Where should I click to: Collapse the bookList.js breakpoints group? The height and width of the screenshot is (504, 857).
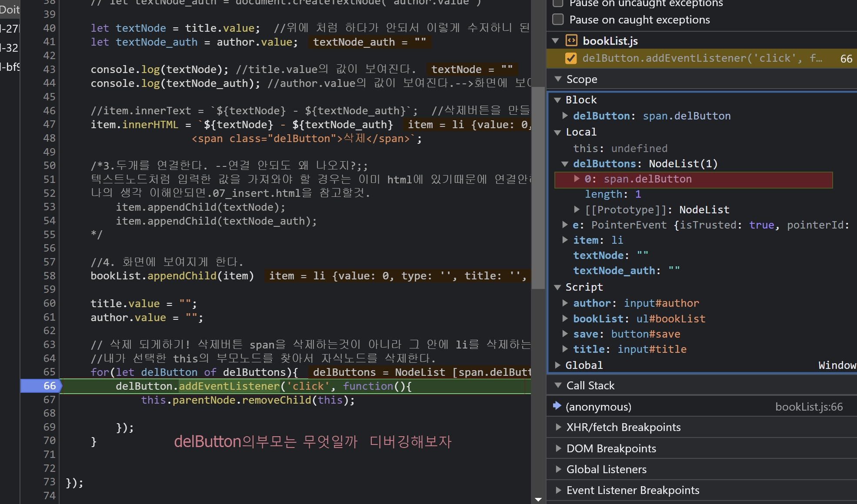tap(555, 41)
